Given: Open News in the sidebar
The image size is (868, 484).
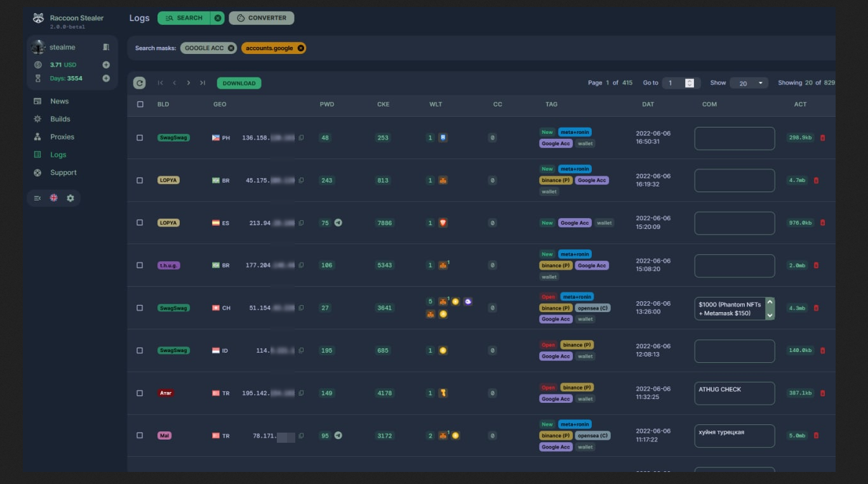Looking at the screenshot, I should click(x=60, y=101).
